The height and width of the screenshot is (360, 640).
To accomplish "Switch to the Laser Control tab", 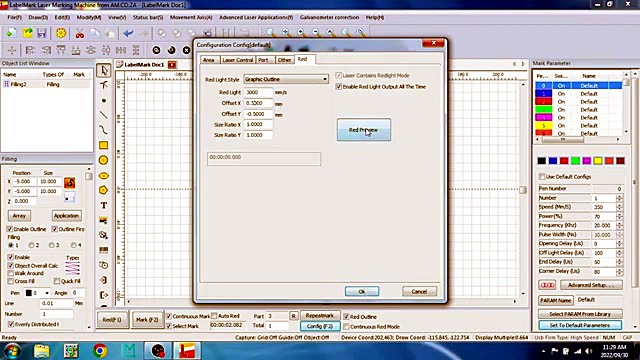I will 238,60.
